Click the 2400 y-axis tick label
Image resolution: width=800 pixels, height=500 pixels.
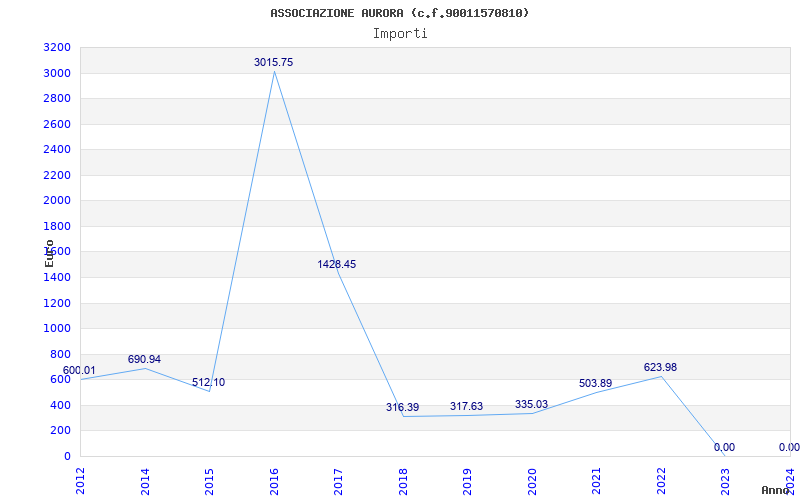pyautogui.click(x=57, y=150)
